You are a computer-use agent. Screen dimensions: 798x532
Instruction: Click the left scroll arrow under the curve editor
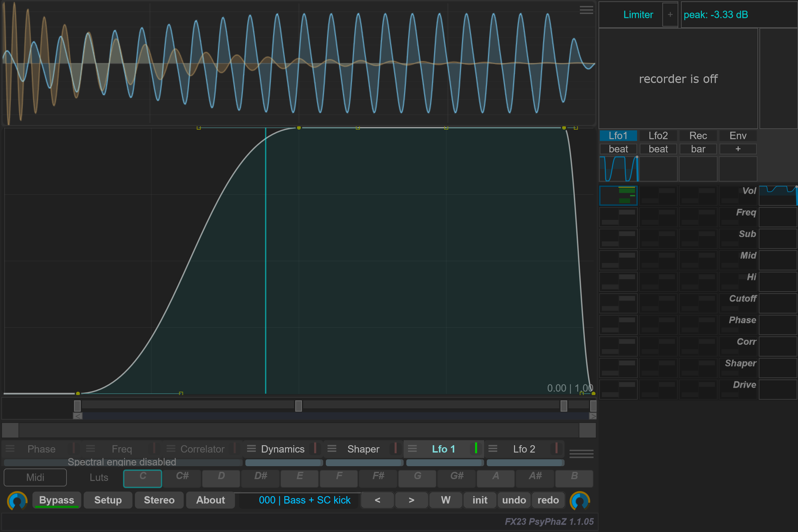[78, 416]
